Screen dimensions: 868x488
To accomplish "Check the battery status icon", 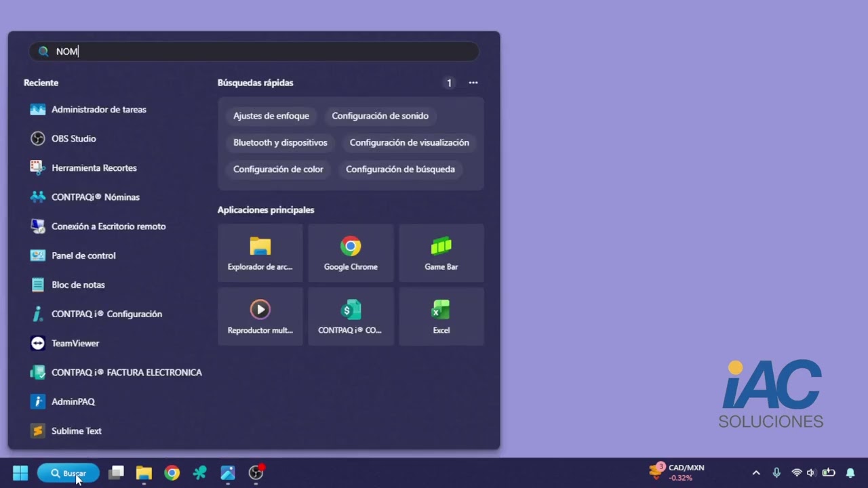I will click(829, 473).
